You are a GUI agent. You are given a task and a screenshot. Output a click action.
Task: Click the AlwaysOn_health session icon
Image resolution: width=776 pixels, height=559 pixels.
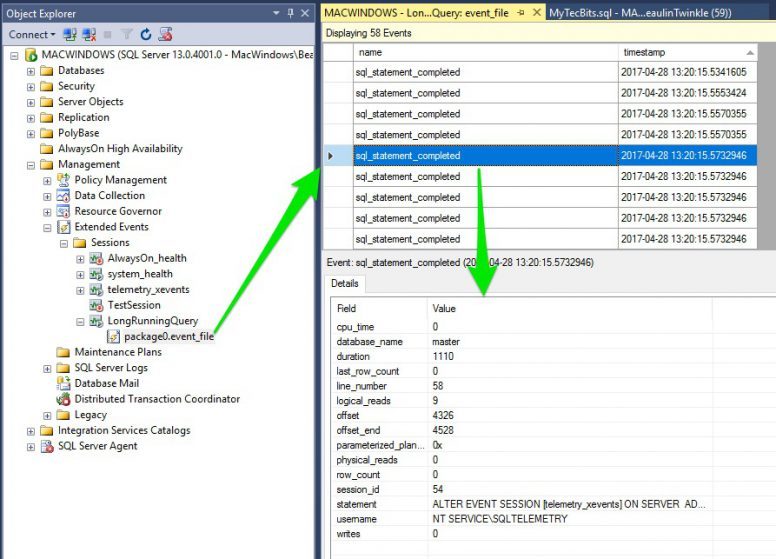click(x=96, y=258)
